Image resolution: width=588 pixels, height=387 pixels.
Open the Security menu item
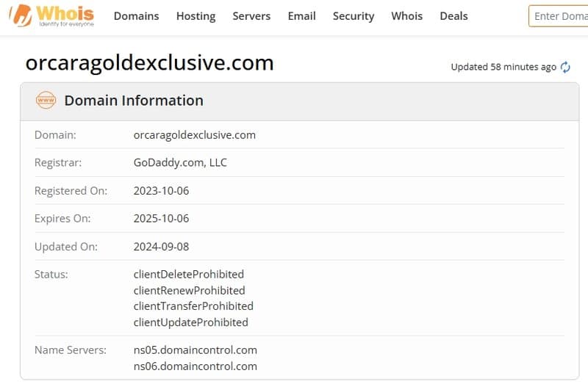[x=353, y=16]
